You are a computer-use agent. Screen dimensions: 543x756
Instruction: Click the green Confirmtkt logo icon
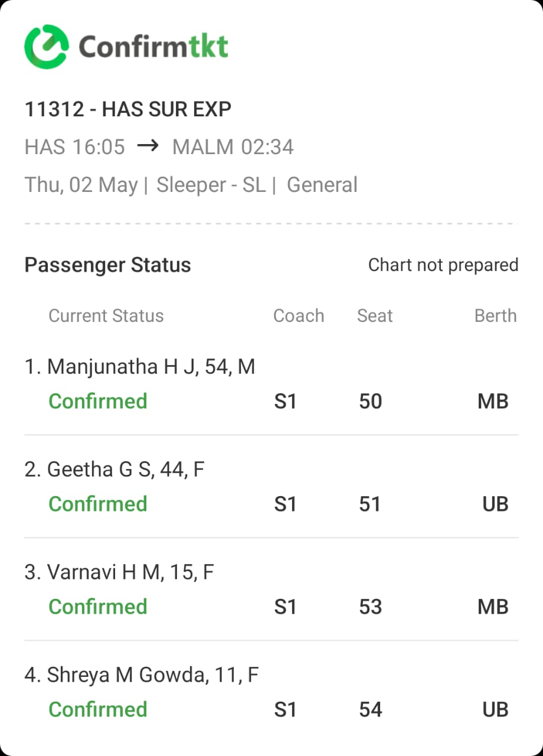[46, 46]
